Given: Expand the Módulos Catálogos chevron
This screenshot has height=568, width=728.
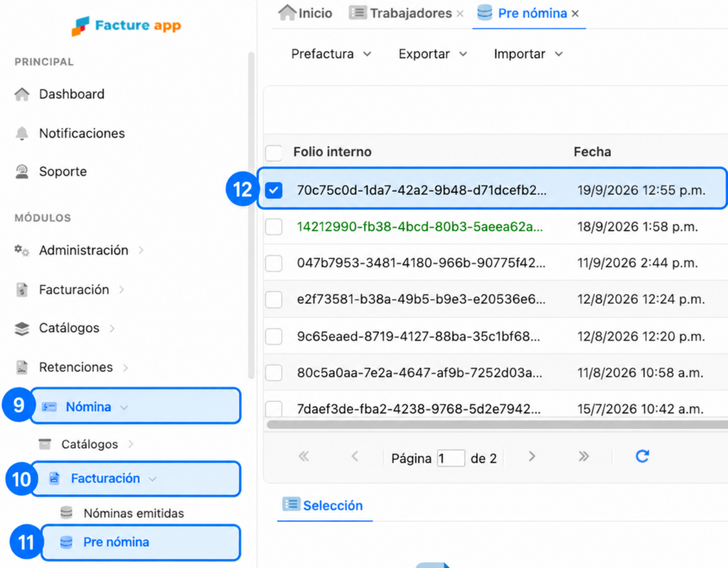Looking at the screenshot, I should 112,328.
